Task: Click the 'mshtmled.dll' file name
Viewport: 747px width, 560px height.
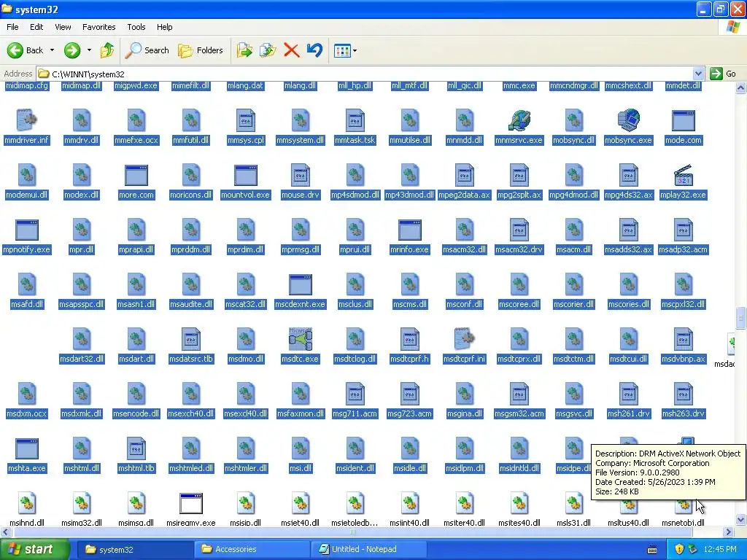Action: pos(191,469)
